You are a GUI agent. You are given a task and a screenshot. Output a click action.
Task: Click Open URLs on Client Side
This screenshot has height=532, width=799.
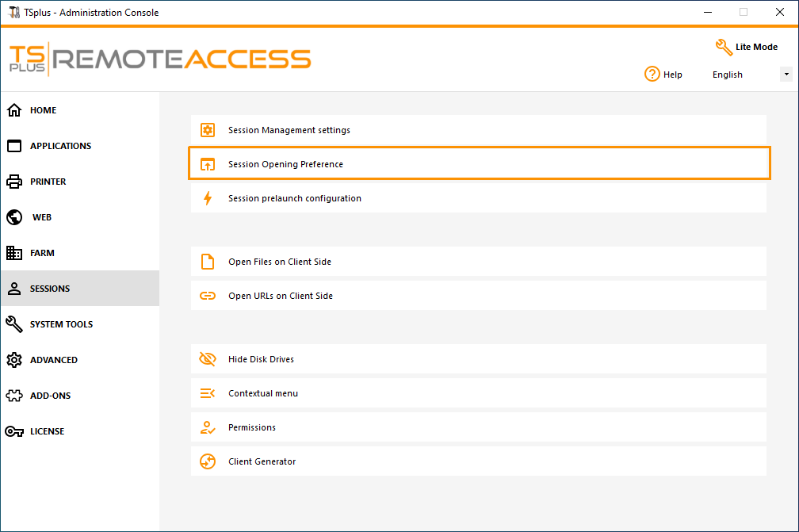[x=281, y=296]
